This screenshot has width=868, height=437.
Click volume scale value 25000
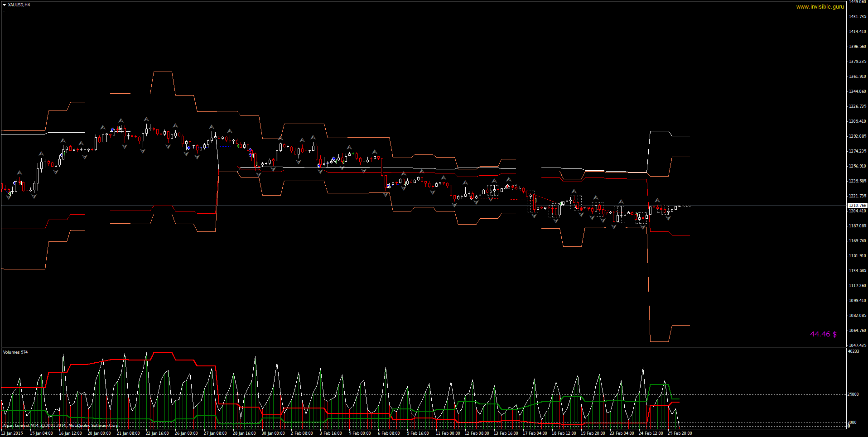854,394
